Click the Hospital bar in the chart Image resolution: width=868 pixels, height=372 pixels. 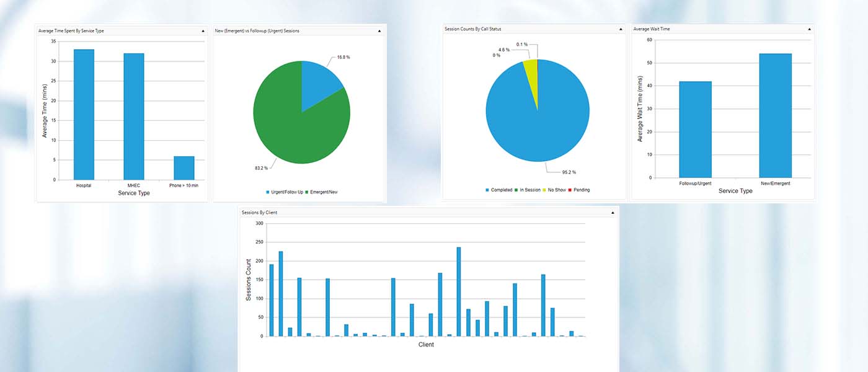pyautogui.click(x=84, y=115)
